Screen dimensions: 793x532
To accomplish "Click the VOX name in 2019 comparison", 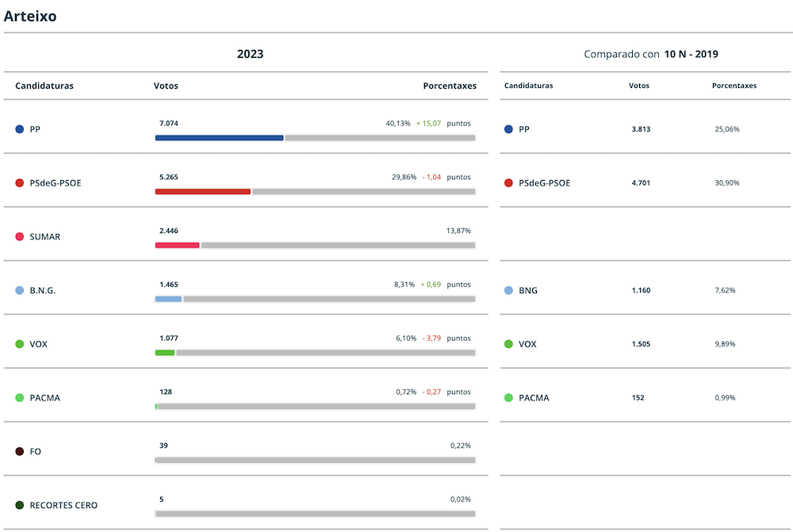I will coord(527,345).
